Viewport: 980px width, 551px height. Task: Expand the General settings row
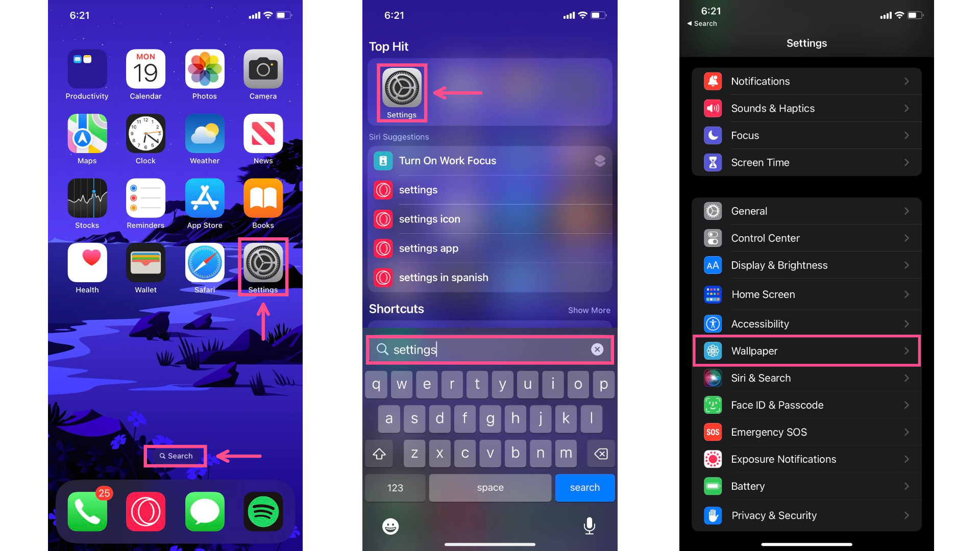click(x=805, y=211)
